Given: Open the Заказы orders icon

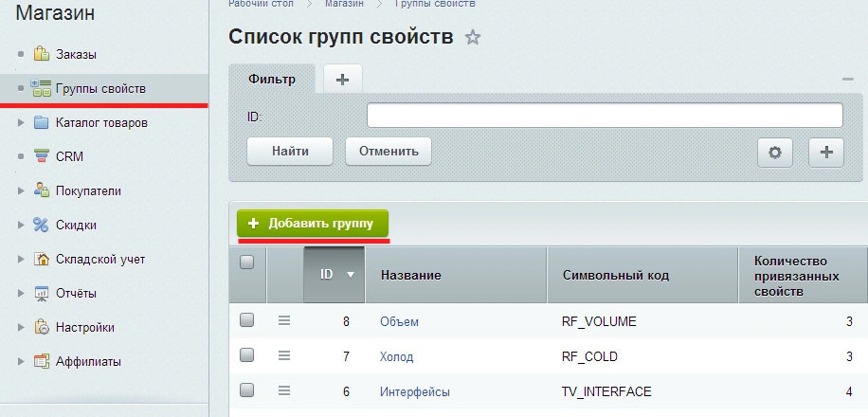Looking at the screenshot, I should (x=42, y=54).
